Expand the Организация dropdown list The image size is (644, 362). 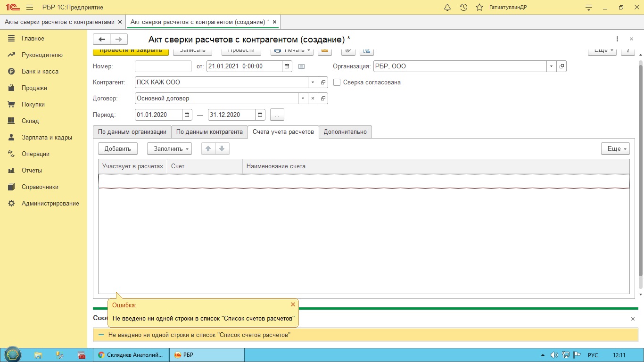(x=551, y=66)
